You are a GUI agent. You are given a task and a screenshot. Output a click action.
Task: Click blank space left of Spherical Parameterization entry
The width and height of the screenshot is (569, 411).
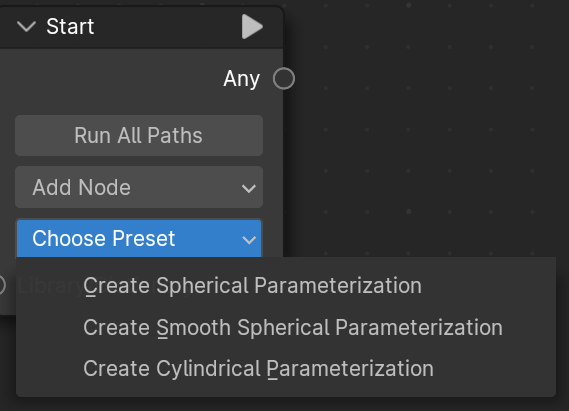tap(49, 285)
